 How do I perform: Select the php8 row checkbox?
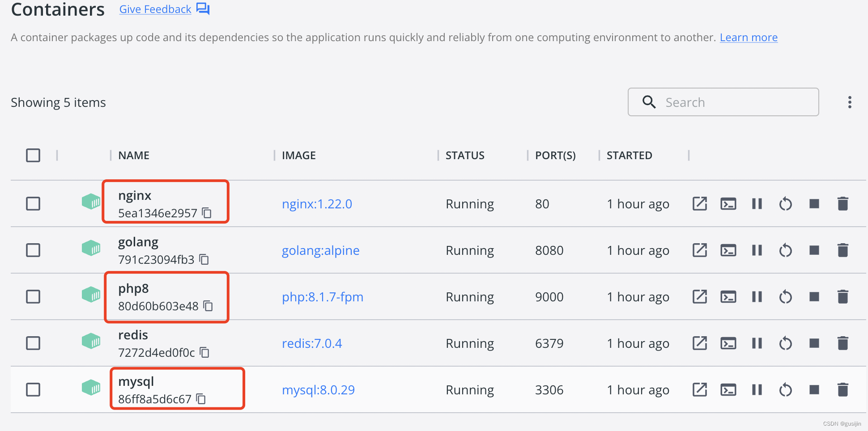point(33,297)
